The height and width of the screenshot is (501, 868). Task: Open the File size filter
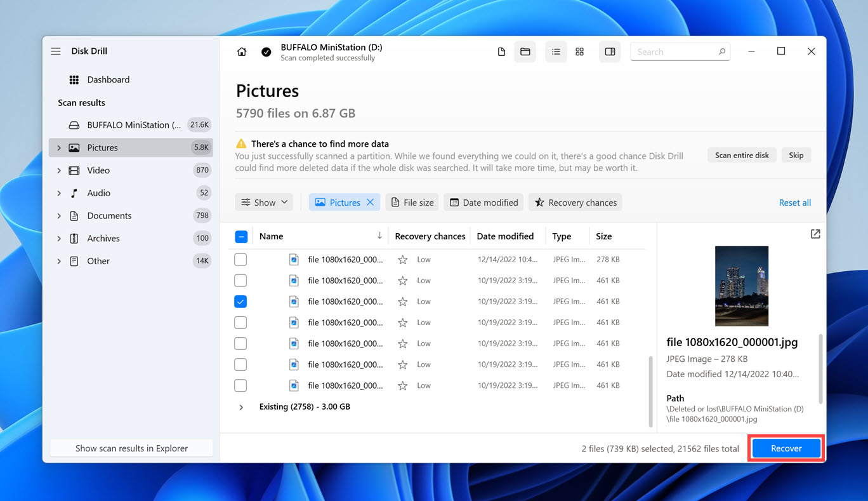(412, 203)
